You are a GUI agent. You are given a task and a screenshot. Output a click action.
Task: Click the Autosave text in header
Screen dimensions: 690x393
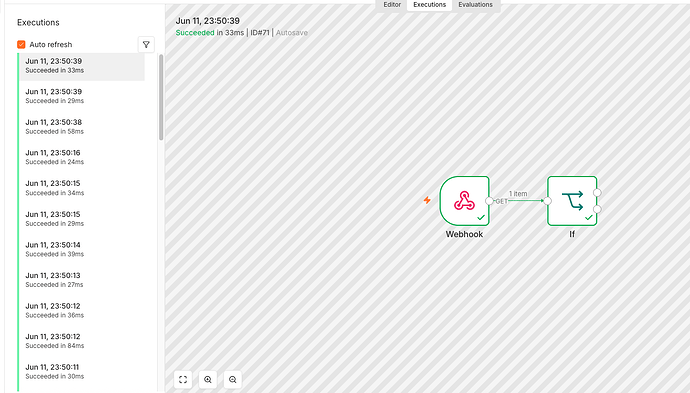pyautogui.click(x=292, y=33)
